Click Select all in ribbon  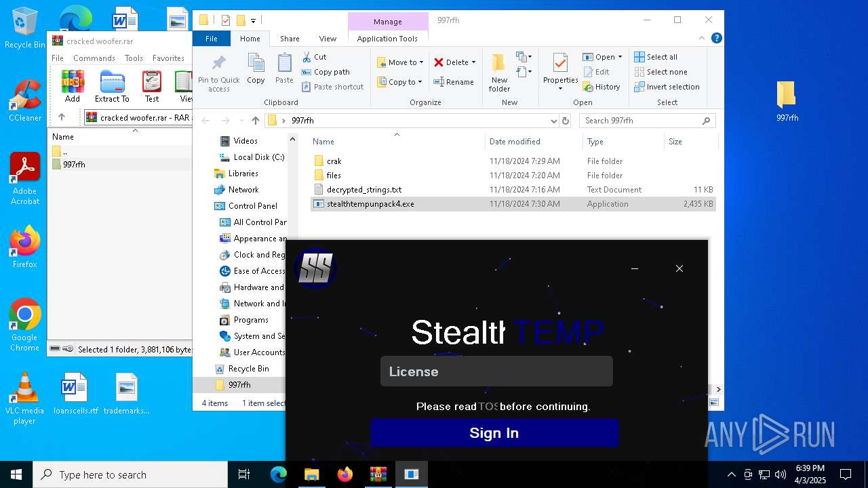pos(656,57)
